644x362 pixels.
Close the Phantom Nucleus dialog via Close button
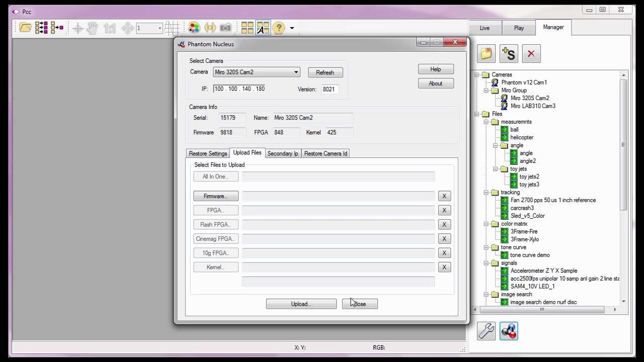point(360,304)
